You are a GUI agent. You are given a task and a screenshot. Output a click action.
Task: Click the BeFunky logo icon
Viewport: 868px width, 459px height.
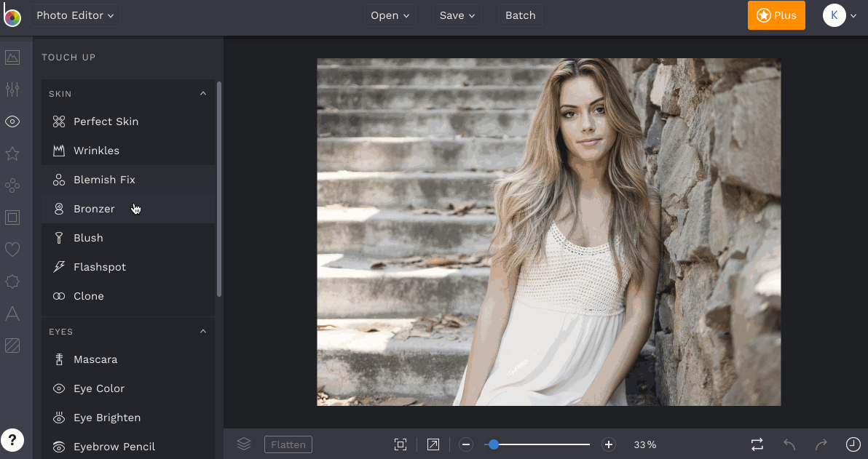[x=12, y=15]
